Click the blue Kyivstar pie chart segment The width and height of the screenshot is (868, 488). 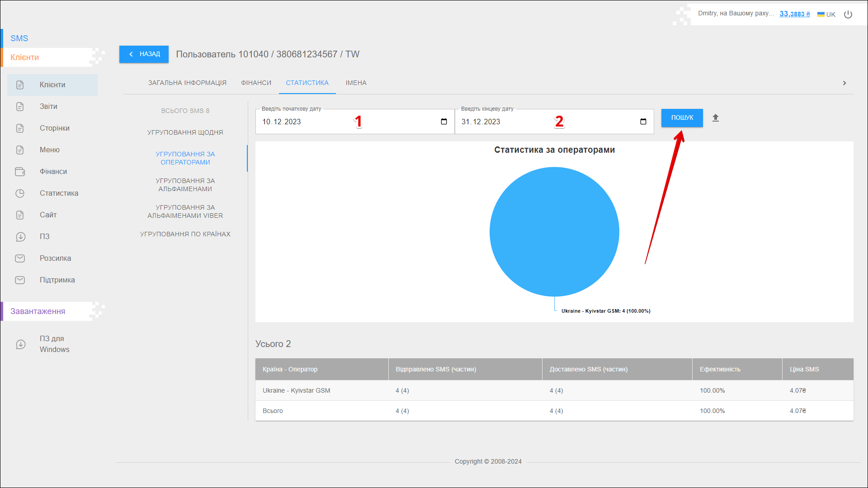(x=554, y=232)
